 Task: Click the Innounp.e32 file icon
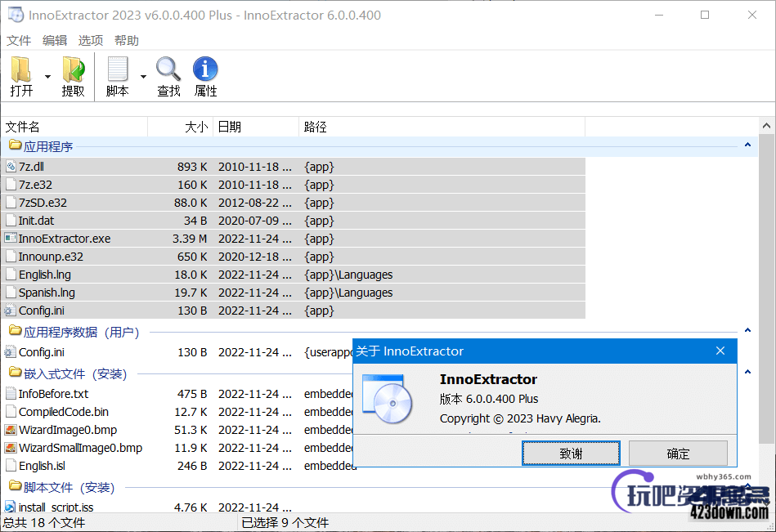point(11,257)
